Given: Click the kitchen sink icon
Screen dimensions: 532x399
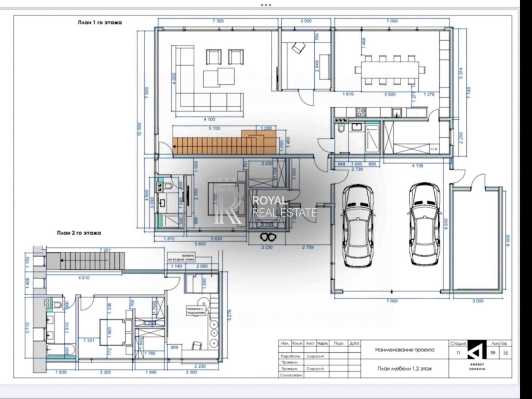Looking at the screenshot, I should [396, 112].
